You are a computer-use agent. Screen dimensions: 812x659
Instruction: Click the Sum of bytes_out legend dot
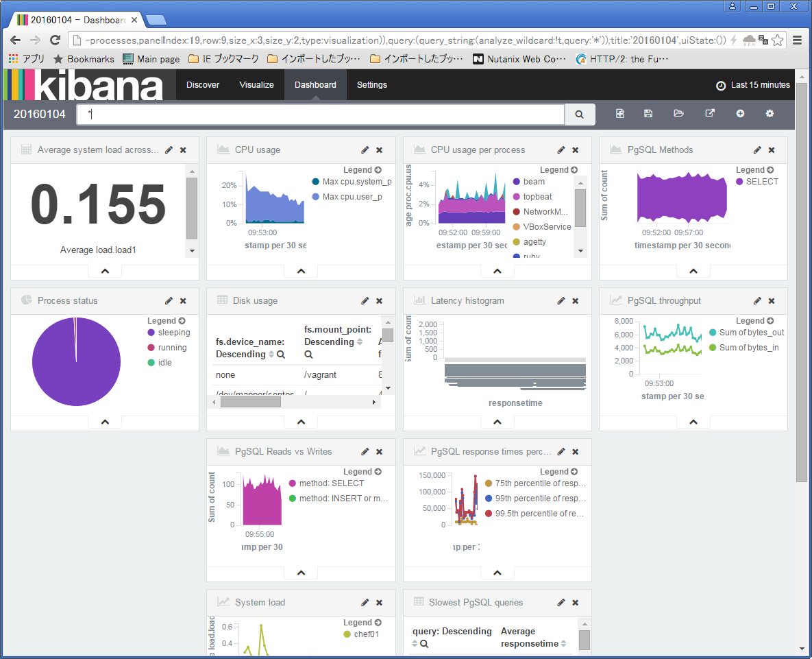tap(713, 333)
